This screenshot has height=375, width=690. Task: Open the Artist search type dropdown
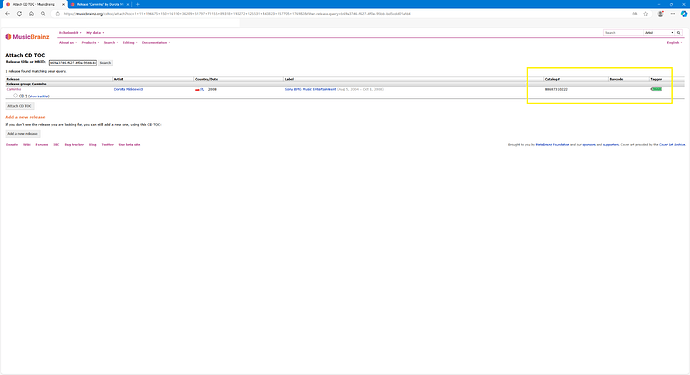point(659,33)
